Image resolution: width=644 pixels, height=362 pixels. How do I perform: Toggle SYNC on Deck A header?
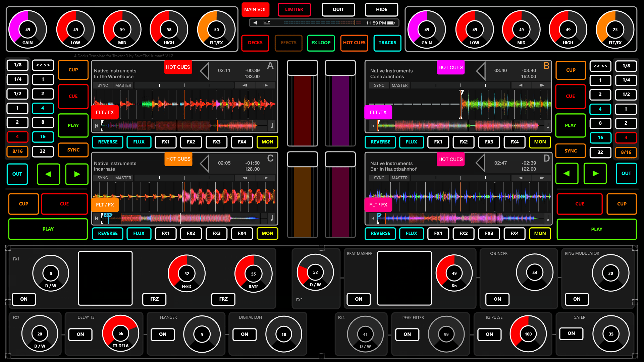103,85
